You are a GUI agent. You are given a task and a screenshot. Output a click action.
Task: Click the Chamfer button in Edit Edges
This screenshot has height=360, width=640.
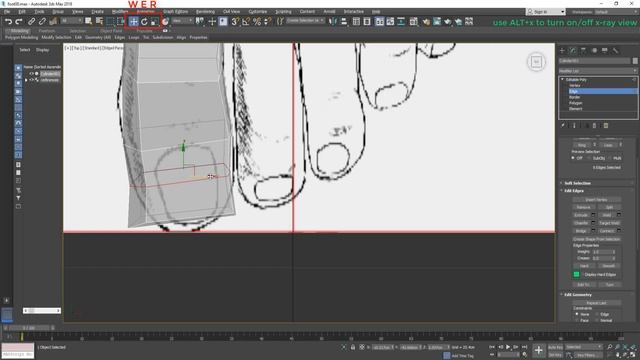(x=581, y=223)
